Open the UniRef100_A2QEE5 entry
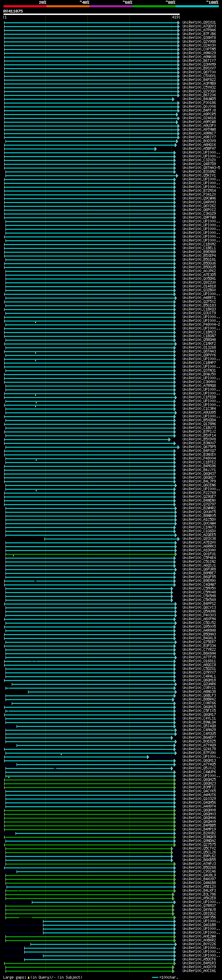Viewport: 222px width, 980px height. coord(199,535)
